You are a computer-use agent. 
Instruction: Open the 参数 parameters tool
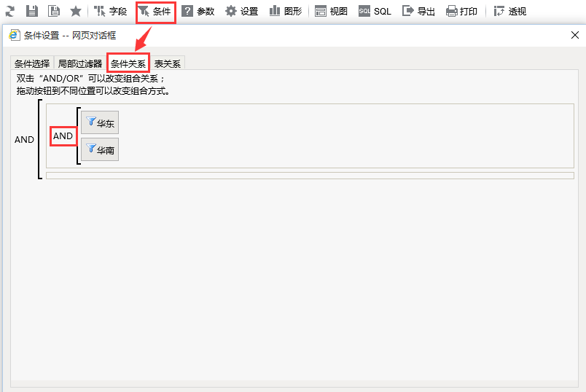click(x=198, y=11)
